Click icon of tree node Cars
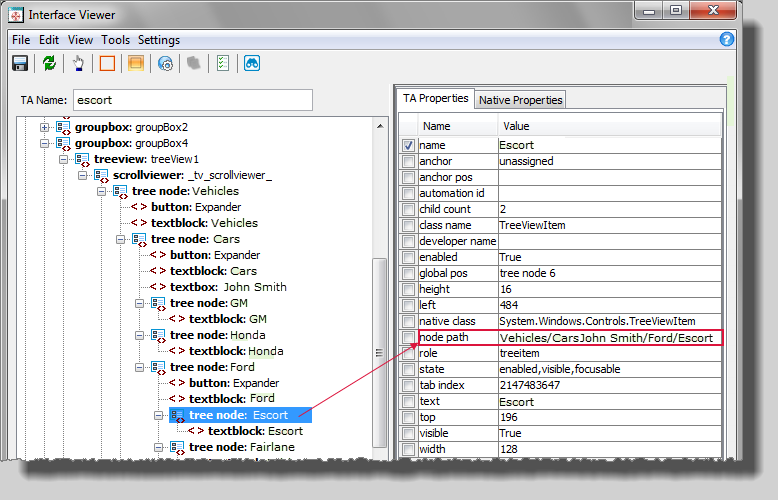The image size is (778, 500). [x=139, y=240]
